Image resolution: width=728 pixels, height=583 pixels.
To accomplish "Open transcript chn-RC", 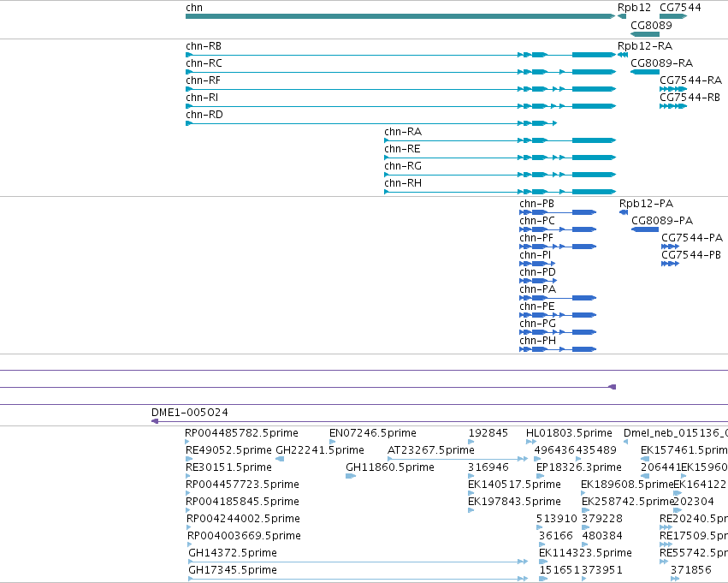I will coord(204,63).
